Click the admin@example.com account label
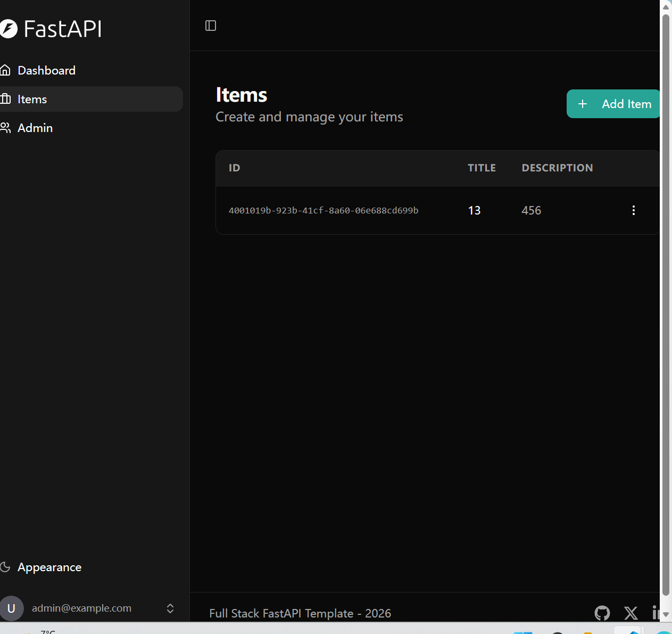 coord(81,608)
